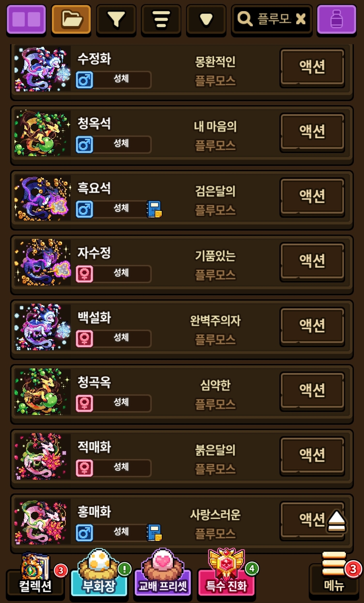This screenshot has width=364, height=603.
Task: Open the orange folder button
Action: tap(71, 19)
